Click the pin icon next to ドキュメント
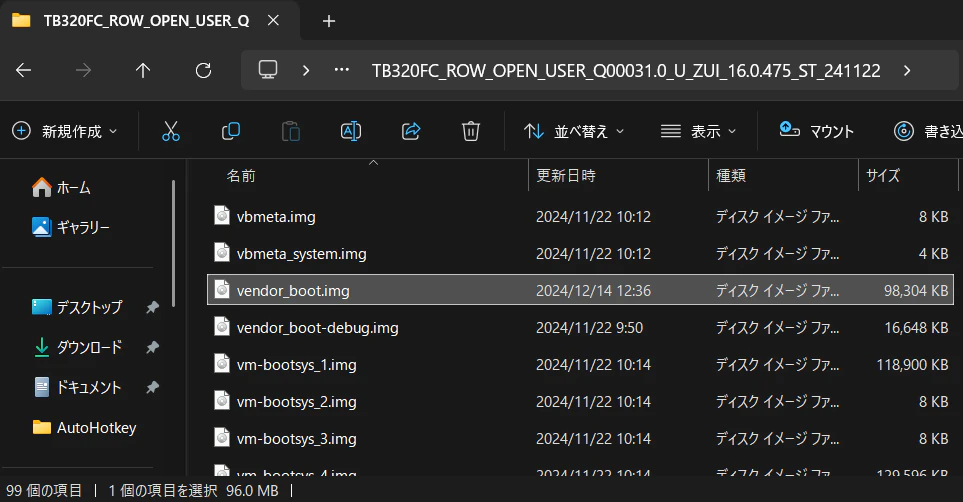 [x=152, y=388]
